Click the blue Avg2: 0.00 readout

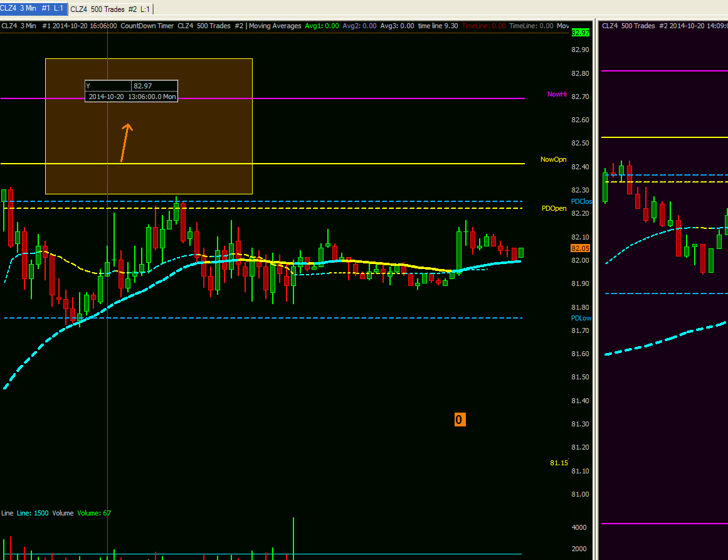click(x=359, y=26)
